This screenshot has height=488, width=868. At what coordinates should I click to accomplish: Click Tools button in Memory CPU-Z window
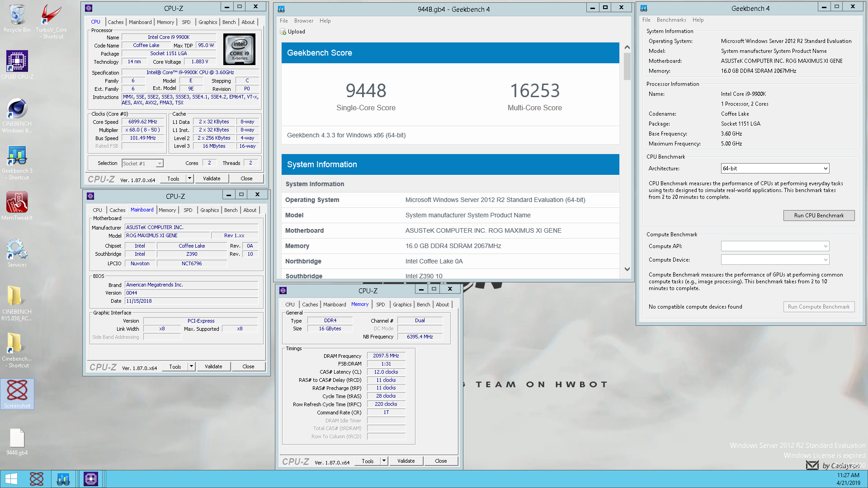tap(368, 461)
